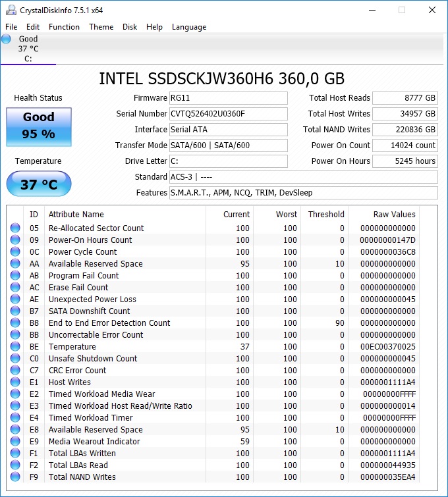
Task: Click the Threshold column header
Action: coord(324,215)
